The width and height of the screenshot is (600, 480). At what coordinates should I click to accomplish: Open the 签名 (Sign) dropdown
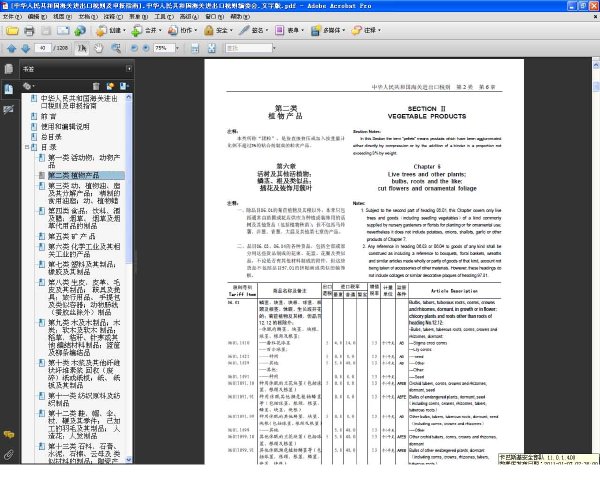(253, 31)
